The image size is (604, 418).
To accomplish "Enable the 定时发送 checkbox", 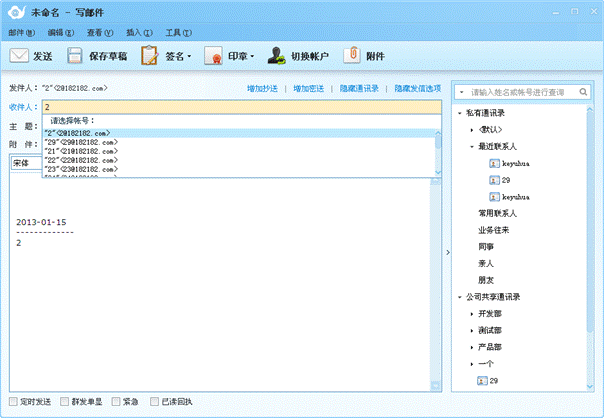I will tap(11, 402).
